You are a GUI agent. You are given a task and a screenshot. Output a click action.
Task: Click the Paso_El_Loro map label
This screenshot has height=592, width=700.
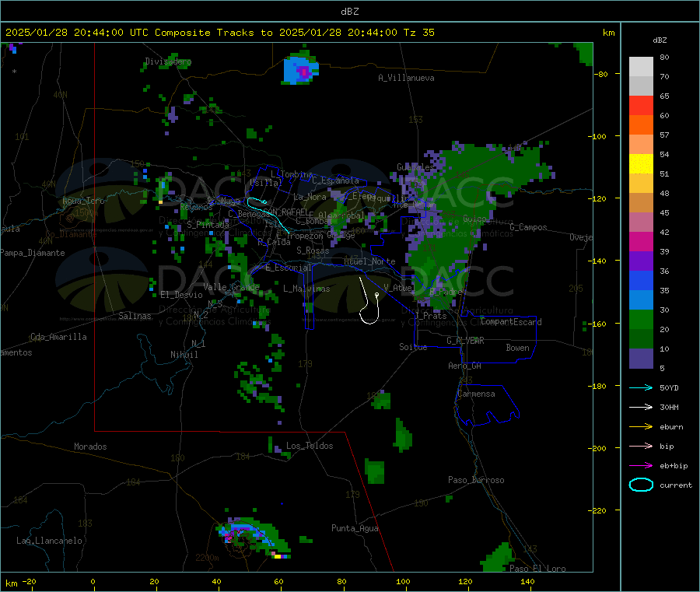click(537, 569)
